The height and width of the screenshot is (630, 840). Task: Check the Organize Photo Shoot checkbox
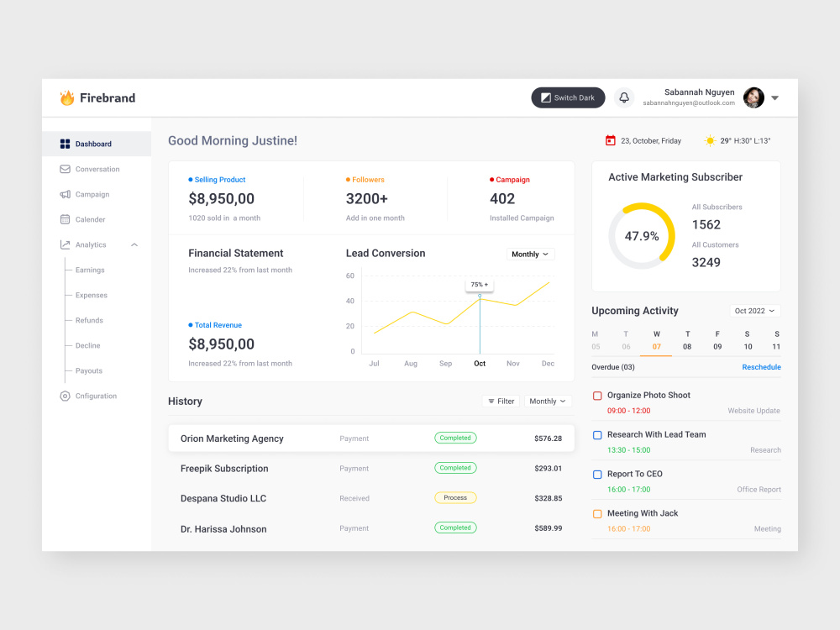click(597, 396)
